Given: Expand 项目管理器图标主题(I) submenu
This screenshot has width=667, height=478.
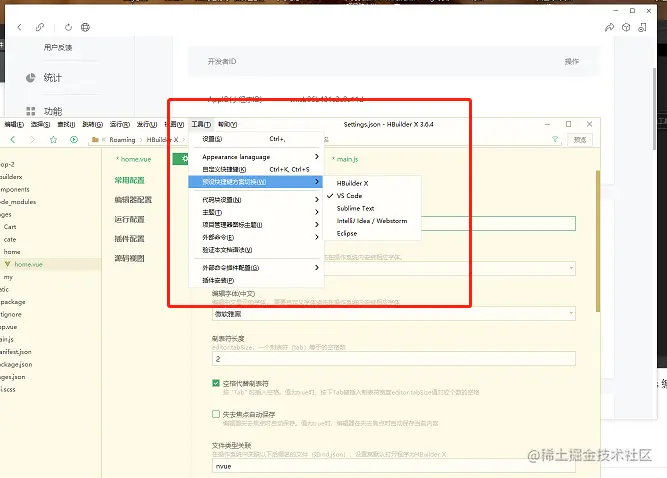Looking at the screenshot, I should (x=256, y=225).
